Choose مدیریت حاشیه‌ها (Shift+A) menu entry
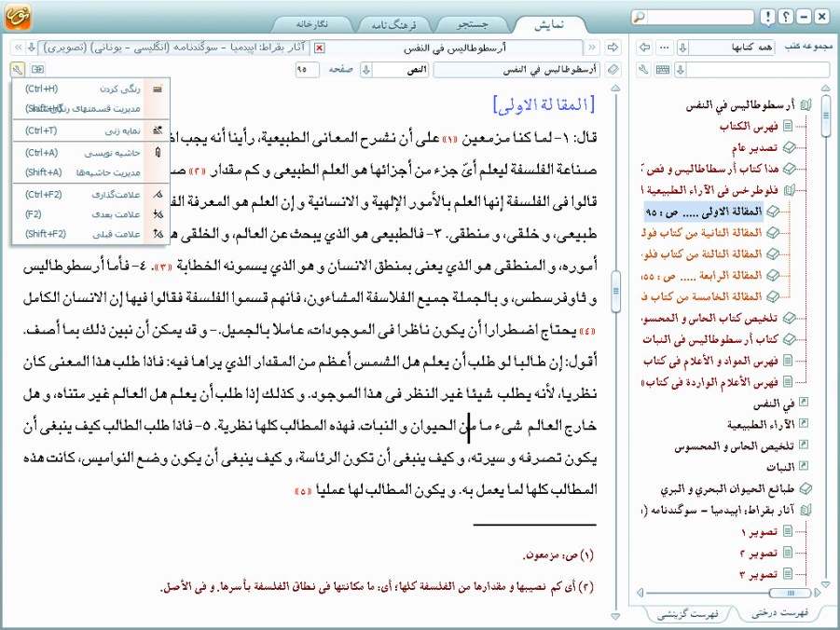Screen dimensions: 840x630 (x=91, y=172)
